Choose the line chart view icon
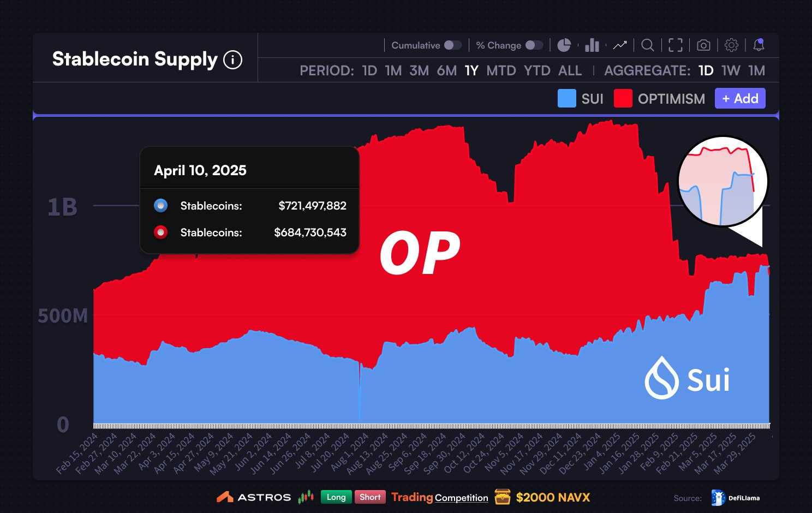Screen dimensions: 812x513 point(620,45)
